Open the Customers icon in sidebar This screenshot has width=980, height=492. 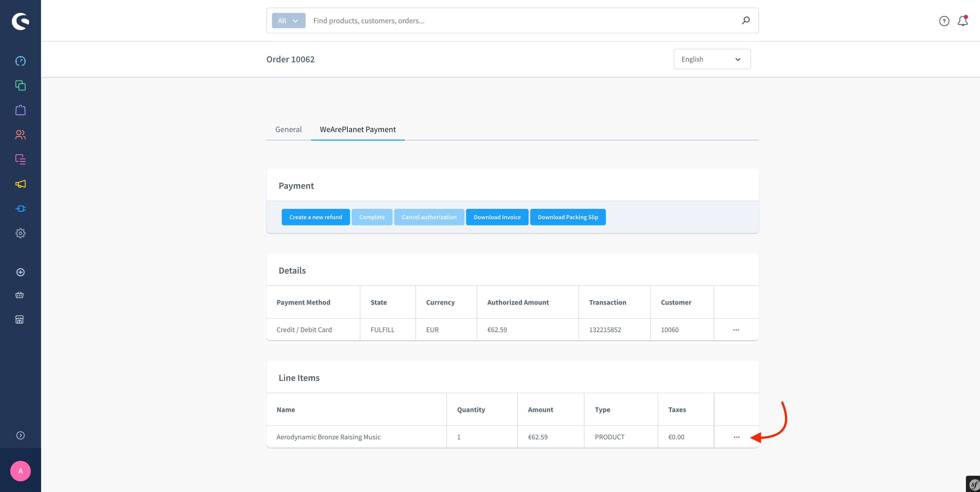20,135
